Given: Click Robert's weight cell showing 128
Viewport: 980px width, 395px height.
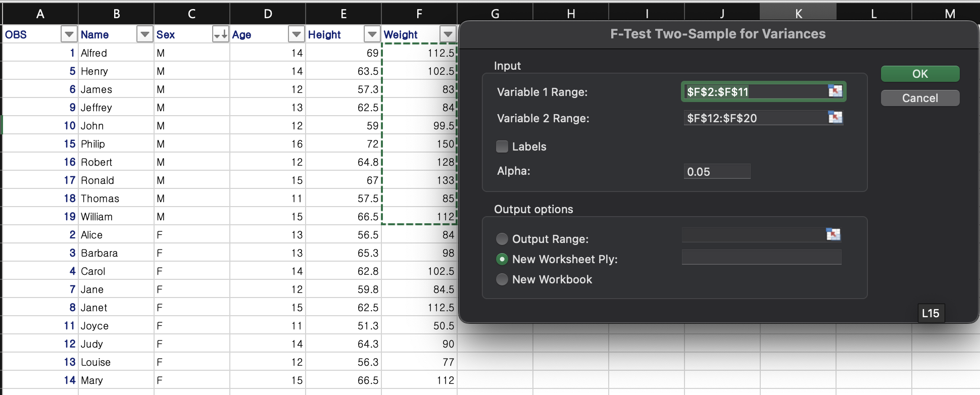Looking at the screenshot, I should pos(419,162).
